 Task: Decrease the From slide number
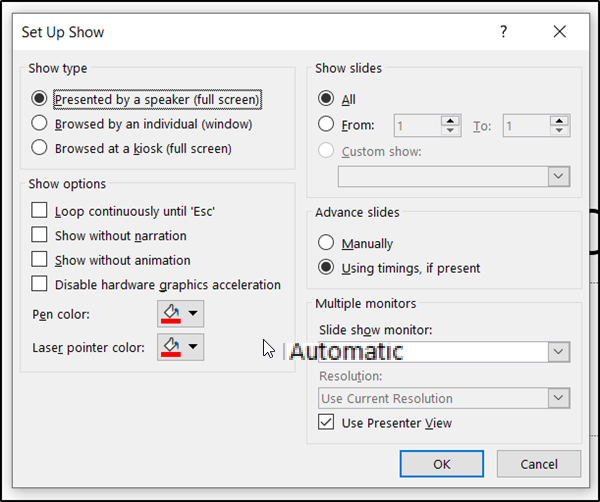(x=450, y=130)
